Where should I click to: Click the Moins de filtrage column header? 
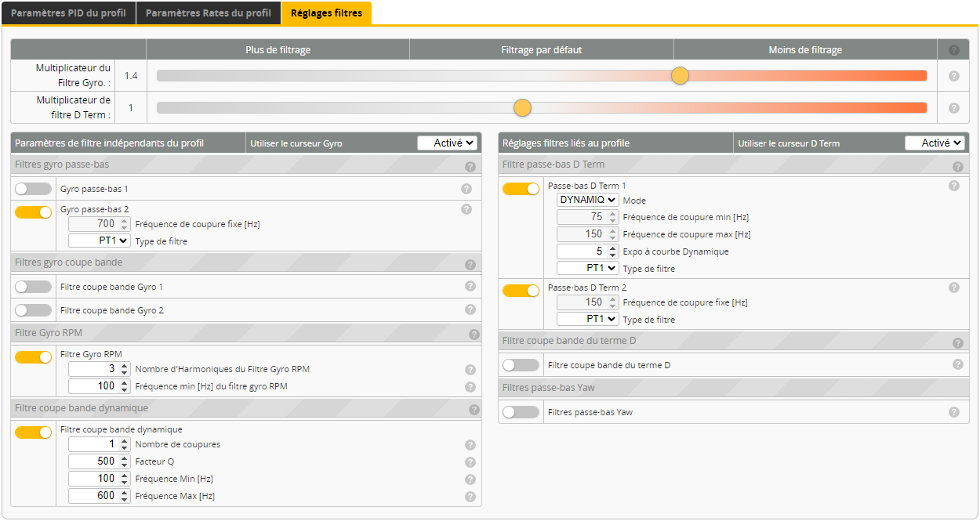(x=805, y=50)
